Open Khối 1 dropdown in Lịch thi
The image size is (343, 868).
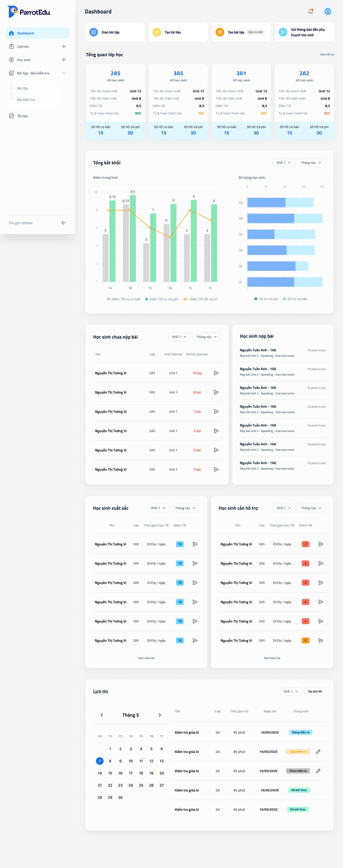[291, 691]
